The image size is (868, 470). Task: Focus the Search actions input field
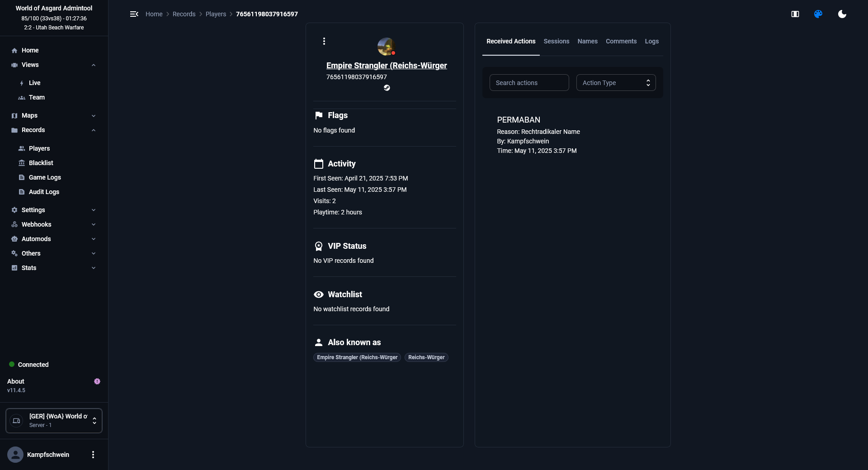point(529,83)
